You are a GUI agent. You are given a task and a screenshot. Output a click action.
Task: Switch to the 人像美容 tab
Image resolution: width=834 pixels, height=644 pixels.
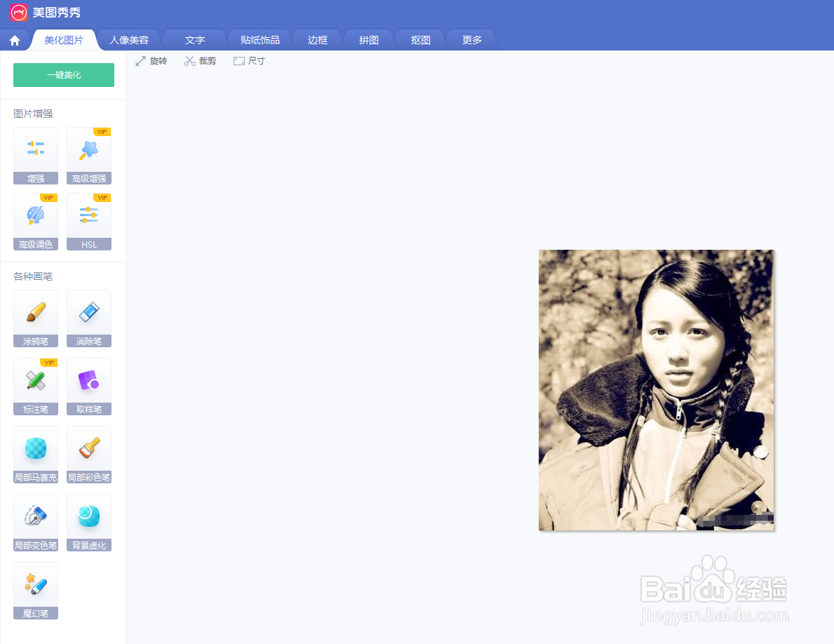click(x=129, y=41)
